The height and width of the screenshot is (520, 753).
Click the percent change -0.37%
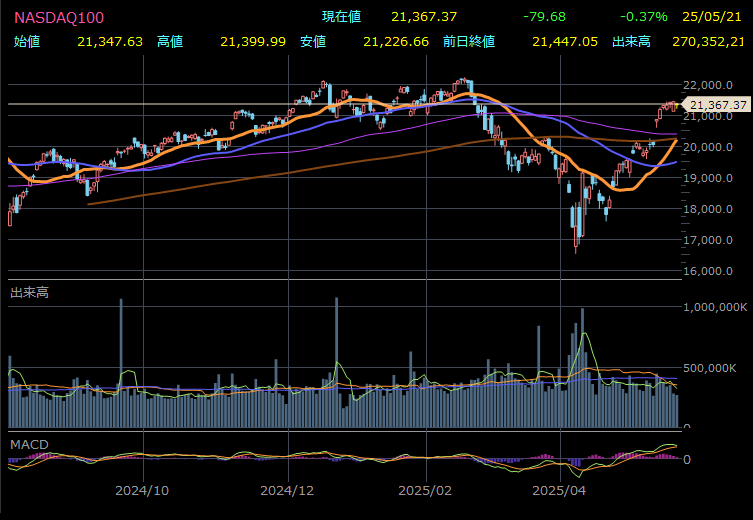(x=644, y=17)
